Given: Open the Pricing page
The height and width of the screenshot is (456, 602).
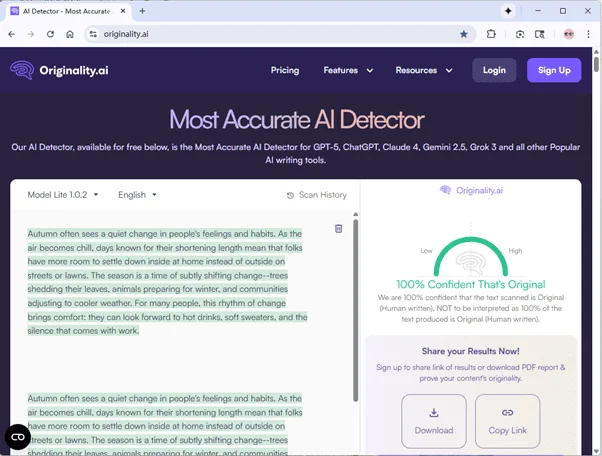Looking at the screenshot, I should pos(285,70).
